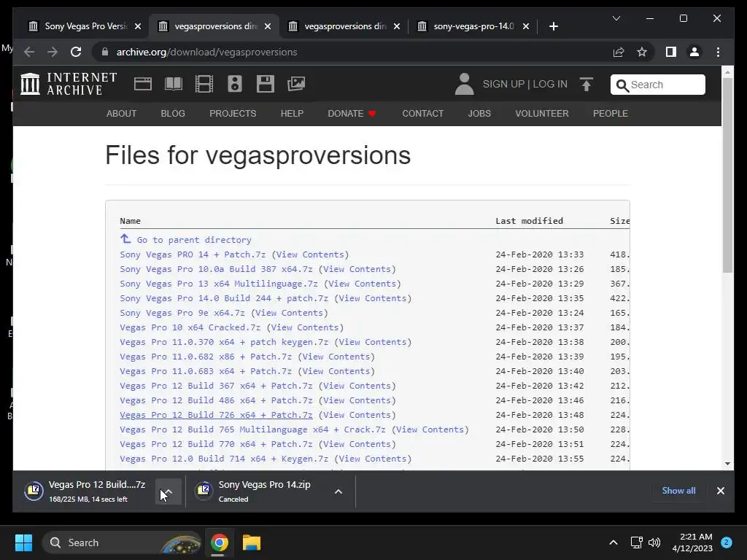747x560 pixels.
Task: Open the PROJECTS menu item
Action: click(x=233, y=113)
